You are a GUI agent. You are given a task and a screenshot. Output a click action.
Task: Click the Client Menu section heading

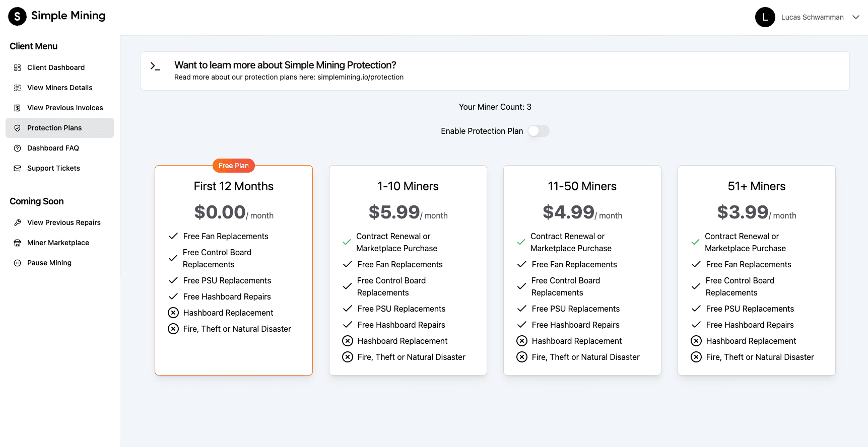(34, 46)
